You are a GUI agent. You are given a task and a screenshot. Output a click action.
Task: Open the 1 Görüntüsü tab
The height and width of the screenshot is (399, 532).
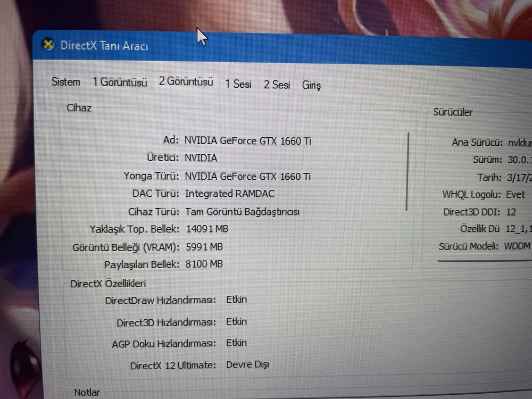click(120, 82)
